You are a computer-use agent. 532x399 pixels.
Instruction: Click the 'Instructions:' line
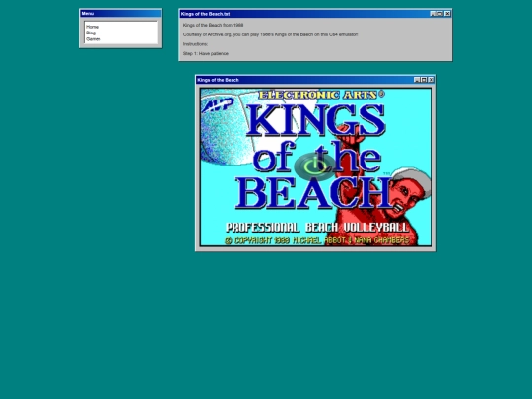[195, 44]
